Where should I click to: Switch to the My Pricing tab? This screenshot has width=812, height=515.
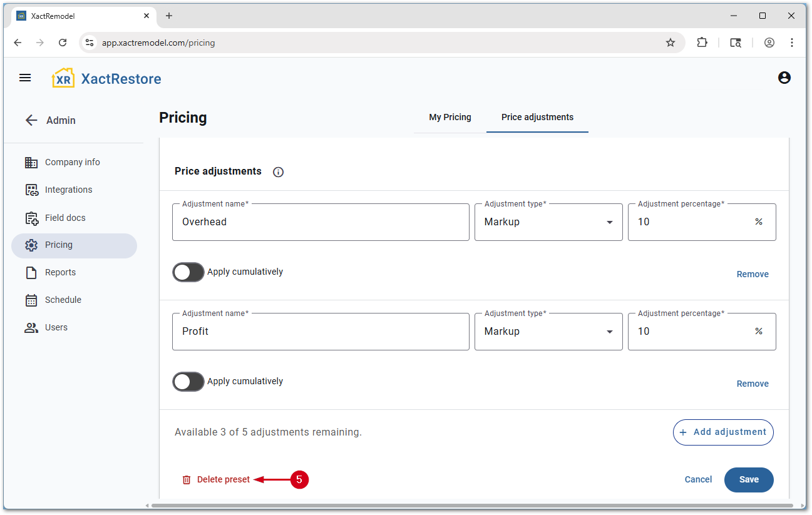click(x=450, y=117)
